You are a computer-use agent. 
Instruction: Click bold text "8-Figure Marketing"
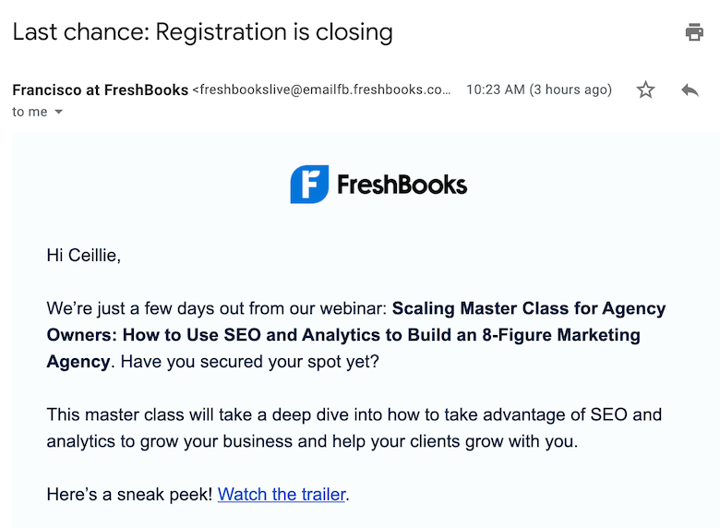[561, 335]
